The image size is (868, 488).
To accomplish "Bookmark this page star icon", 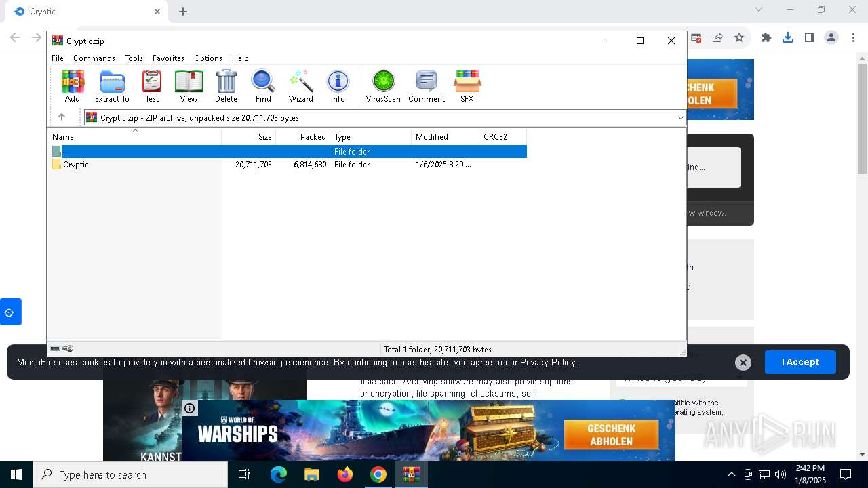I will (739, 37).
